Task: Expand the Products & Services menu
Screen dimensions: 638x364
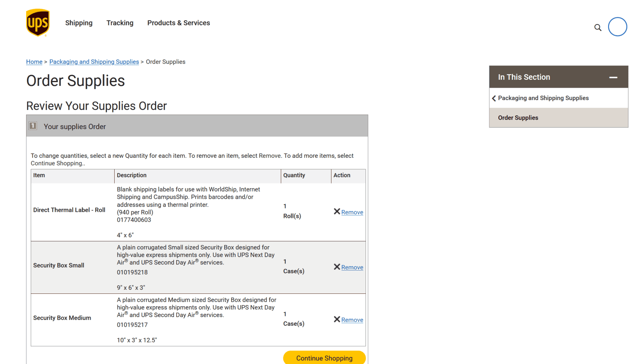Action: (x=179, y=23)
